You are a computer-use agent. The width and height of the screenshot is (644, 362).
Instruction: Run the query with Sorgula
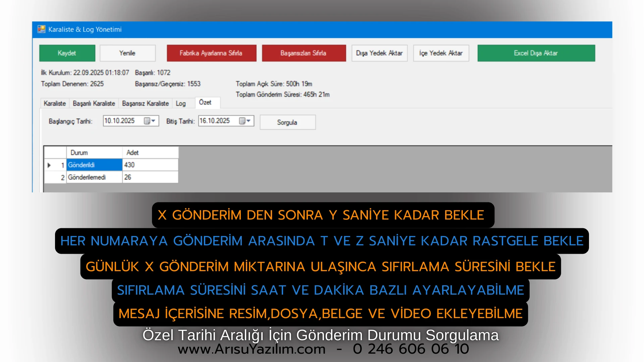[287, 122]
